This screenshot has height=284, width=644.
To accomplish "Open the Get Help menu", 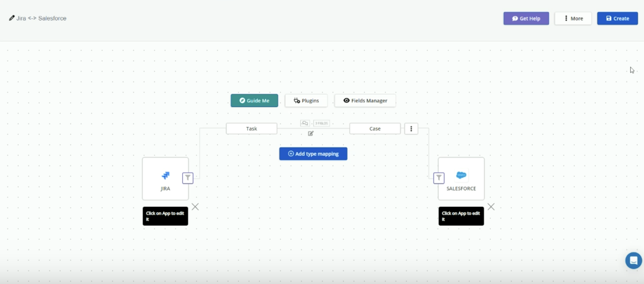I will coord(526,18).
